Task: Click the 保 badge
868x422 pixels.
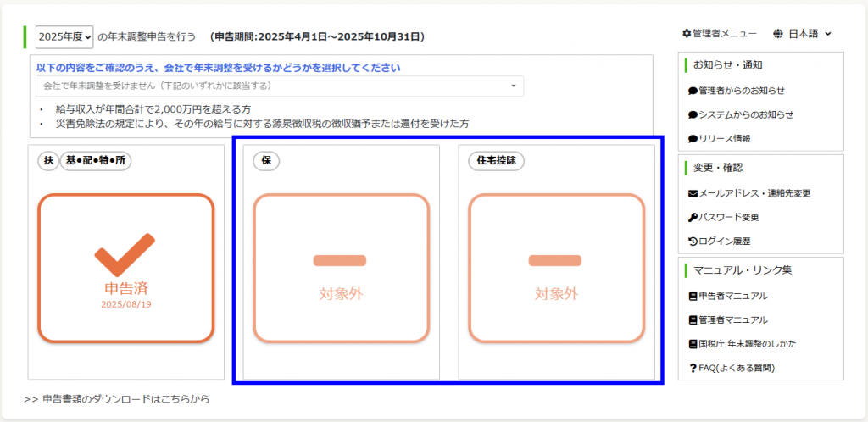Action: 266,161
